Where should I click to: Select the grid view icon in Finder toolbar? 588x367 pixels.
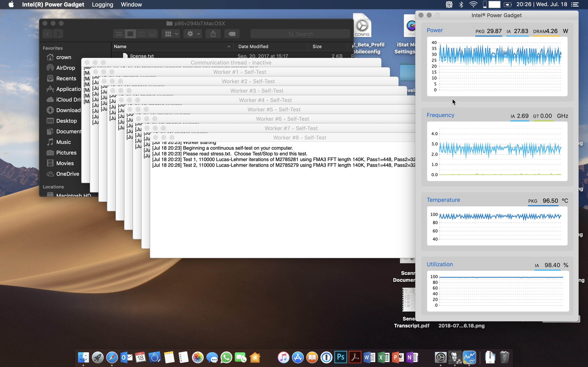pos(119,33)
